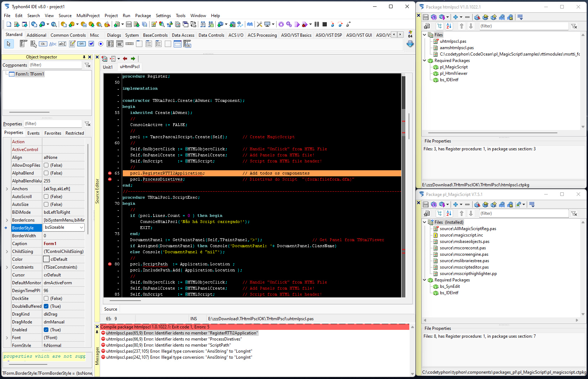This screenshot has height=379, width=588.
Task: Open uhtmlpscl.pas in htmlpscl package
Action: [453, 41]
